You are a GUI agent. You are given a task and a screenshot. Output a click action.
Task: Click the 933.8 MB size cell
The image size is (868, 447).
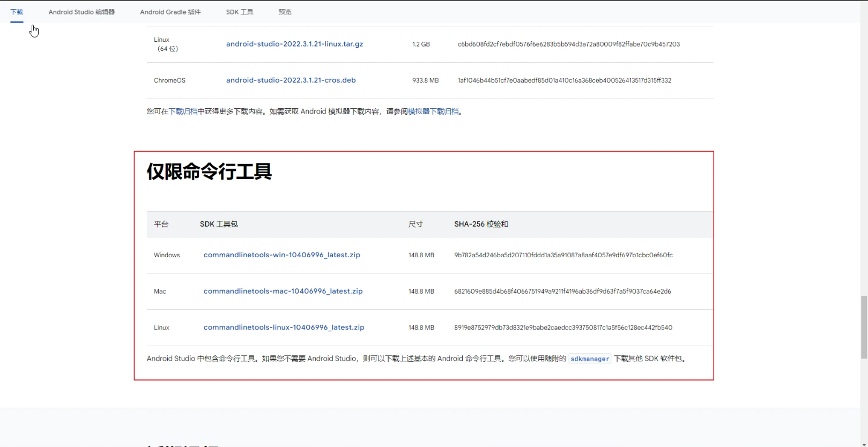pos(425,80)
